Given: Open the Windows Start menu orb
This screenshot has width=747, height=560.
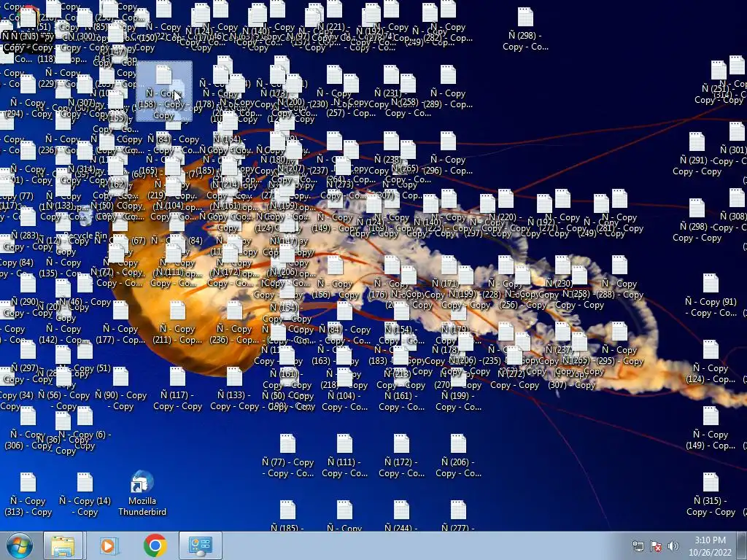Looking at the screenshot, I should [20, 545].
